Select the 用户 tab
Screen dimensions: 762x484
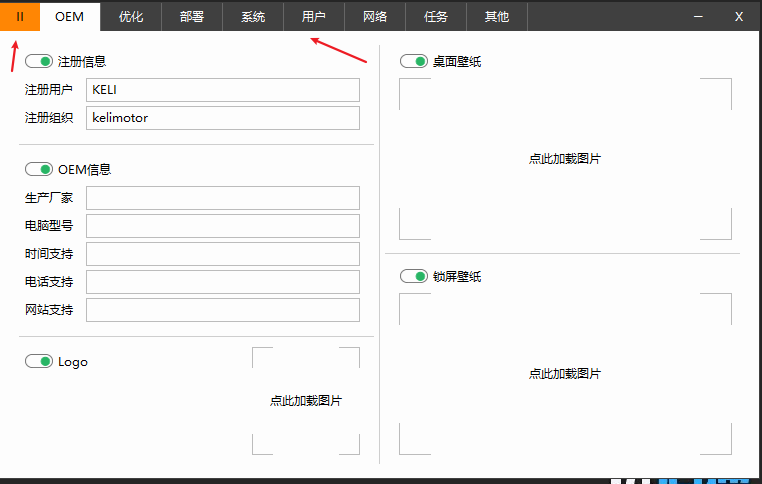tap(314, 17)
